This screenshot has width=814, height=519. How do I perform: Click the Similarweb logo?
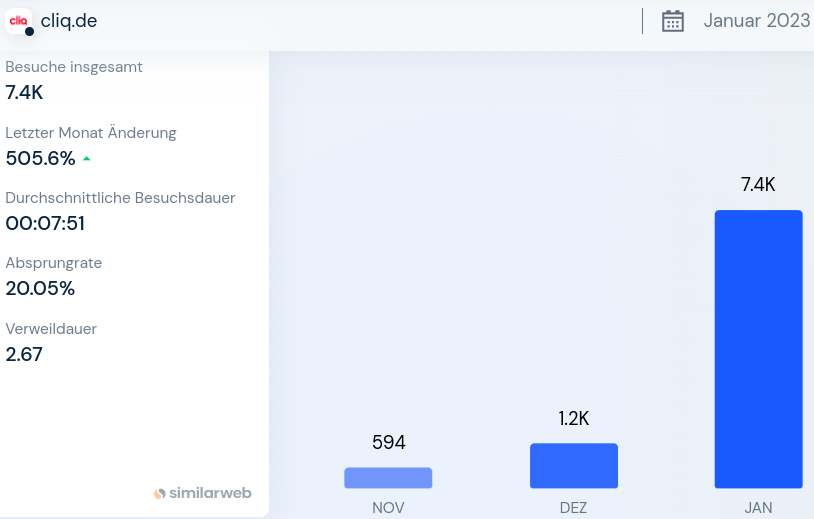(203, 493)
